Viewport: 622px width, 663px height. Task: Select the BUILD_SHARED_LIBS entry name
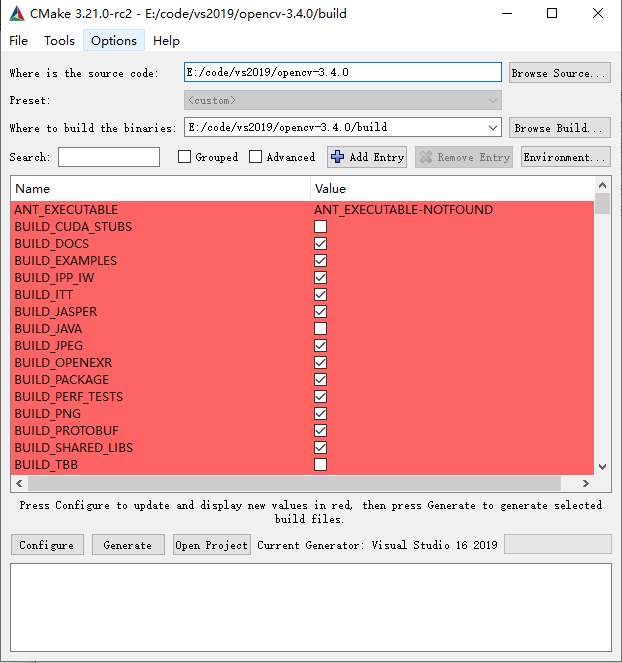tap(74, 447)
